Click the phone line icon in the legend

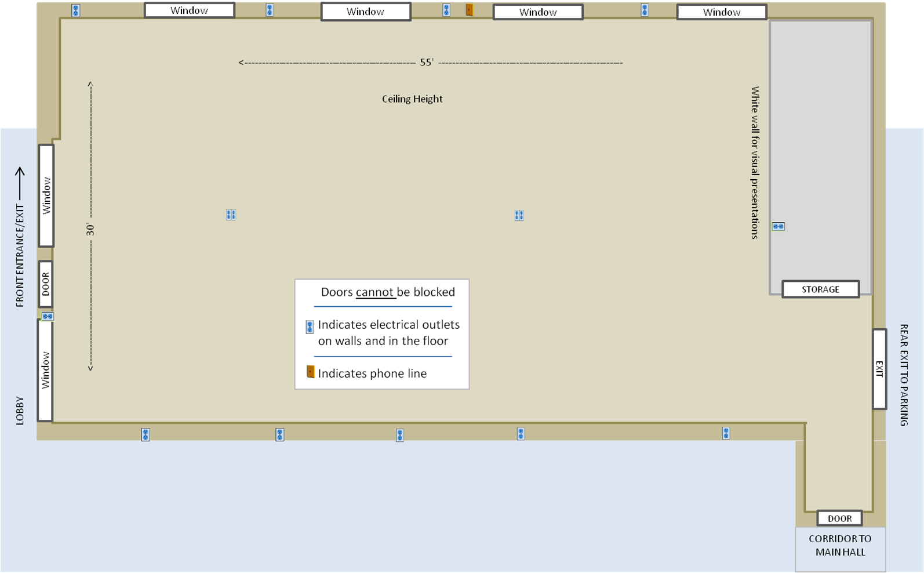pyautogui.click(x=311, y=372)
